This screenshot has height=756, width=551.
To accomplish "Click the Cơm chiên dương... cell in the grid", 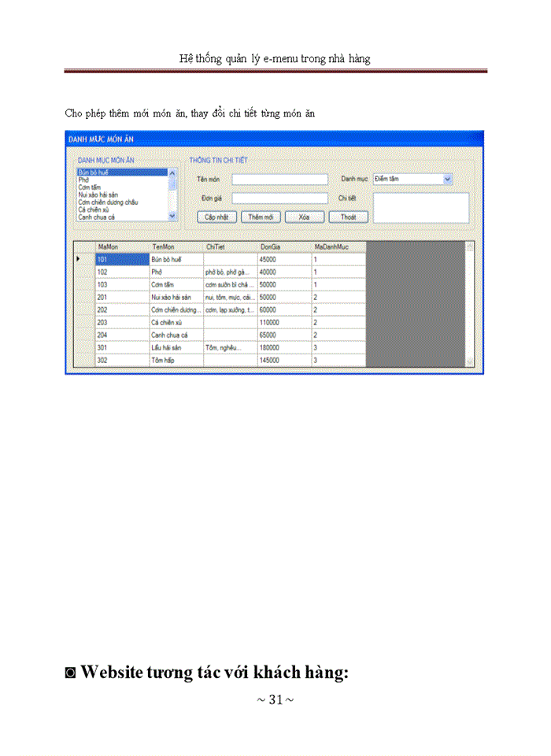I will 176,309.
